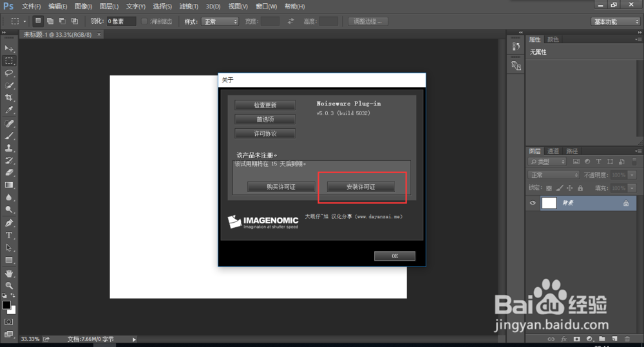This screenshot has width=644, height=347.
Task: Choose Subtract from selection mode
Action: pyautogui.click(x=62, y=21)
